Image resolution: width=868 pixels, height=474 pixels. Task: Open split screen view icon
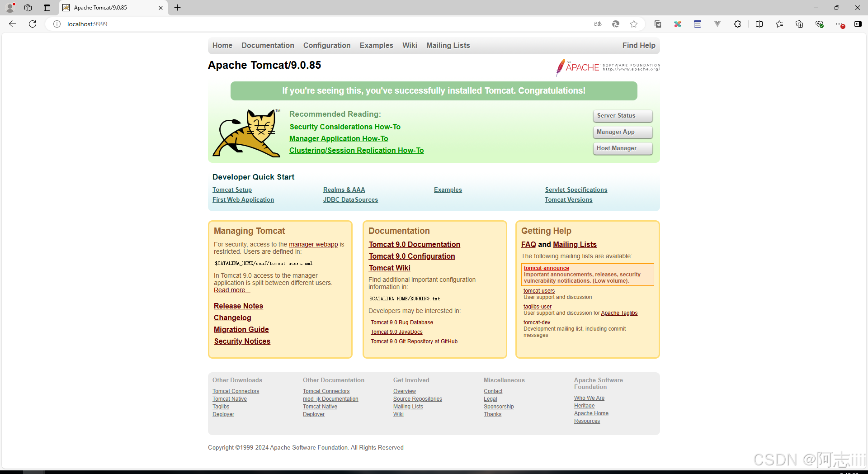[759, 24]
